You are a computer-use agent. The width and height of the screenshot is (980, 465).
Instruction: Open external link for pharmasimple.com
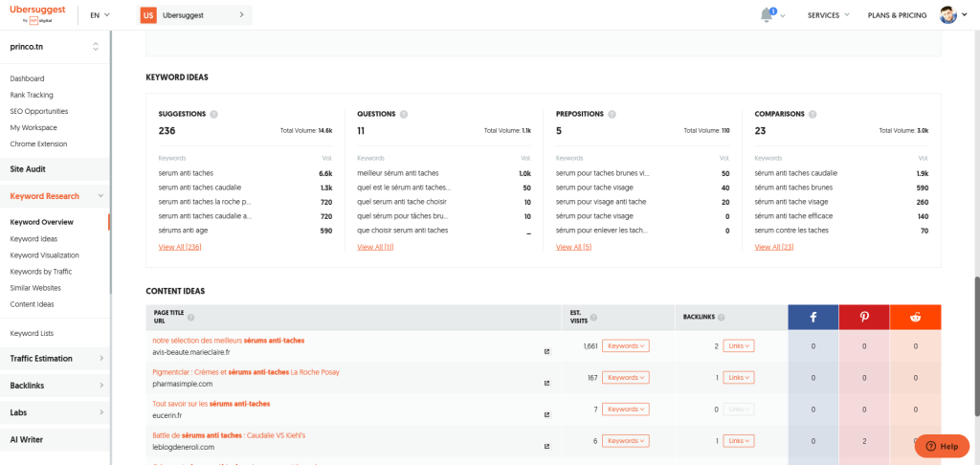coord(546,383)
